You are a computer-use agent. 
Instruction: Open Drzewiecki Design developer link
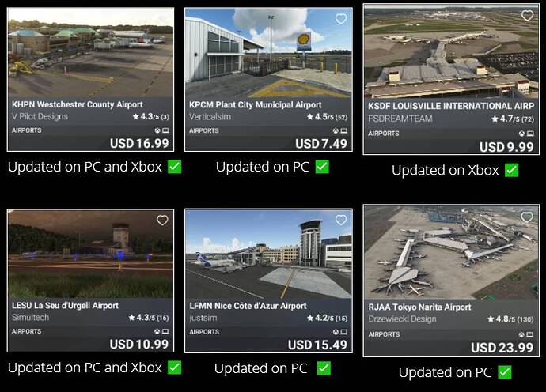[x=402, y=318]
